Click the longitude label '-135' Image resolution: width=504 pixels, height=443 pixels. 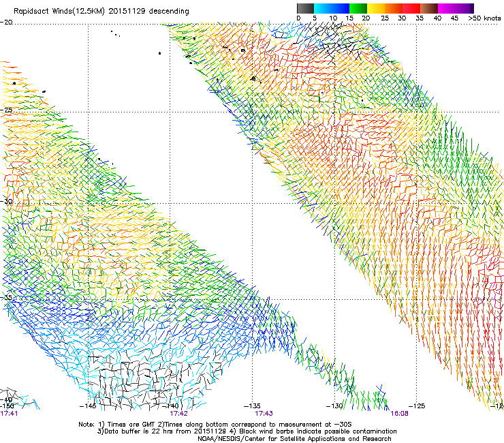click(x=252, y=406)
